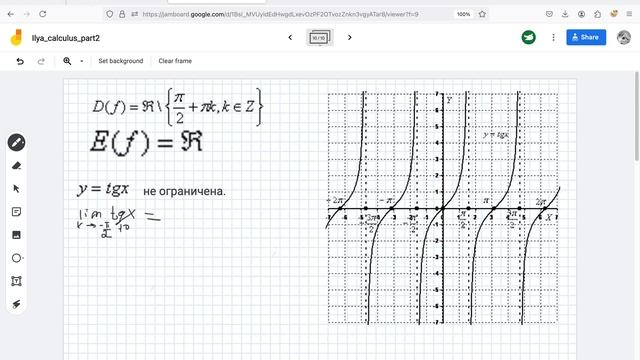
Task: Undo the last action
Action: [20, 61]
